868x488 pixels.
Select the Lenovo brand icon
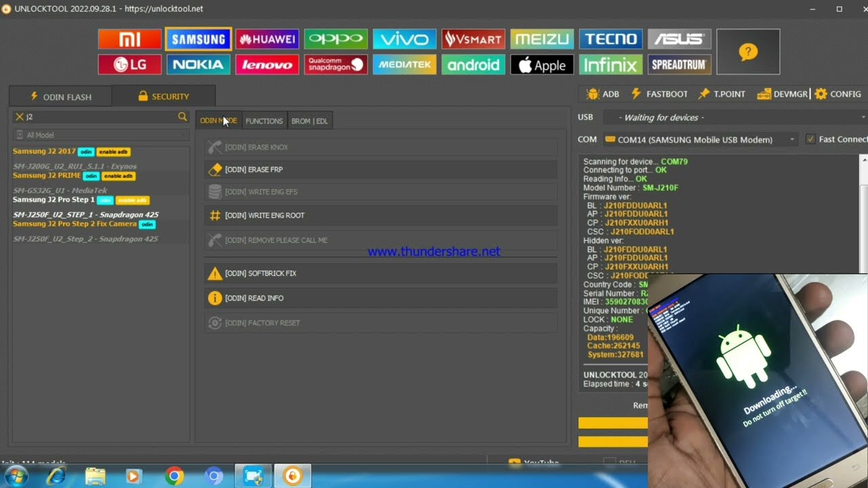pos(267,64)
